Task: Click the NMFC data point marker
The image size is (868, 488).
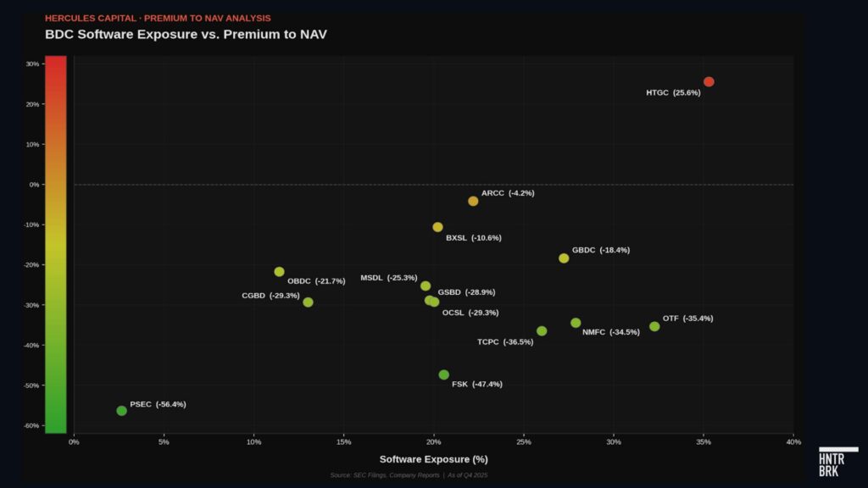Action: (576, 323)
